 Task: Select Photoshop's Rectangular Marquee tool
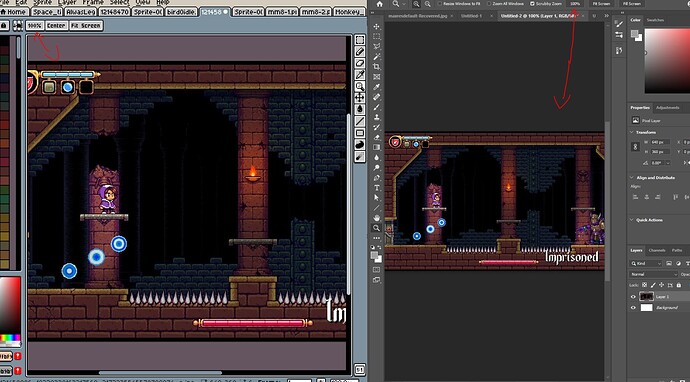click(x=376, y=37)
